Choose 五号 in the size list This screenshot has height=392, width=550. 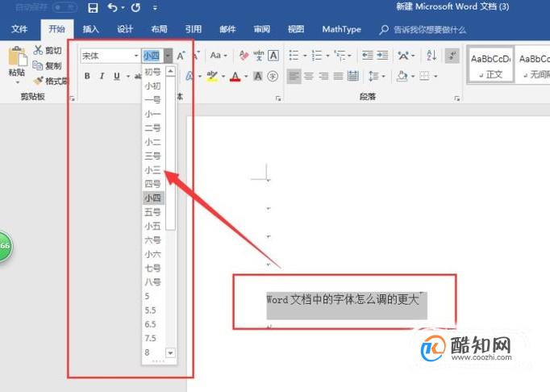click(x=152, y=212)
